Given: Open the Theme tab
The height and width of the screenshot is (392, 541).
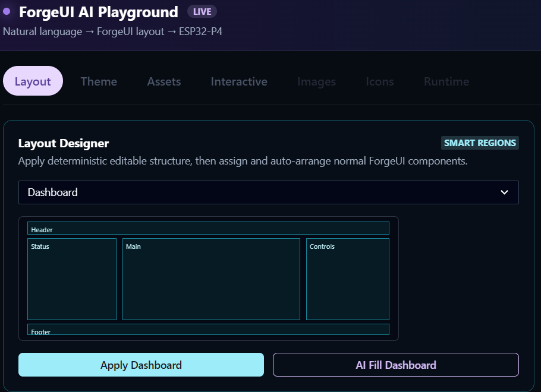Looking at the screenshot, I should tap(99, 81).
